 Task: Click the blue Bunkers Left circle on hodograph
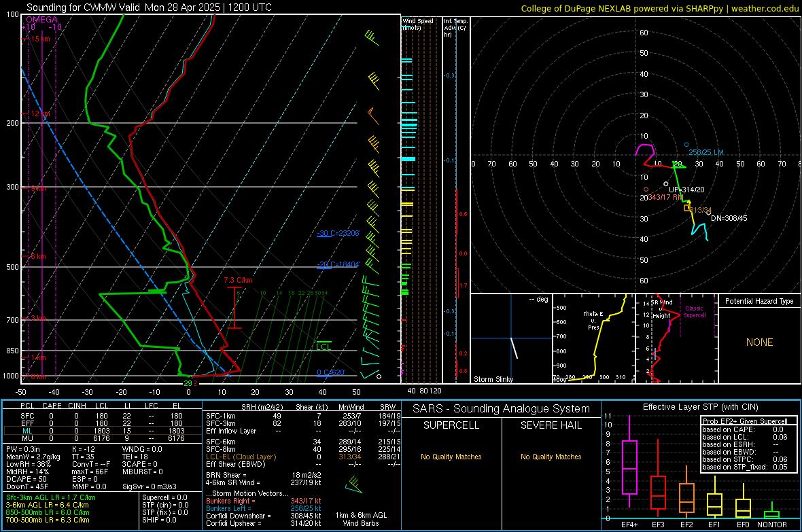point(686,145)
